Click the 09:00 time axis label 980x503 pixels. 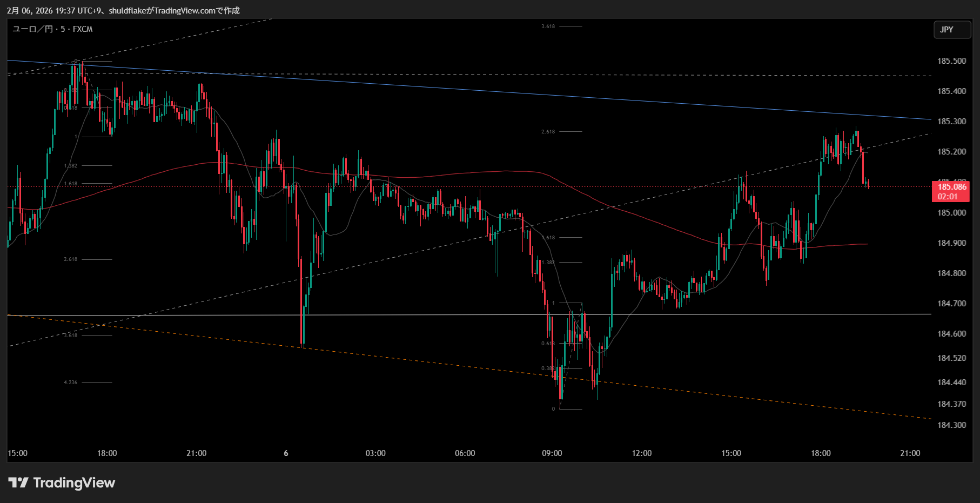(x=552, y=453)
